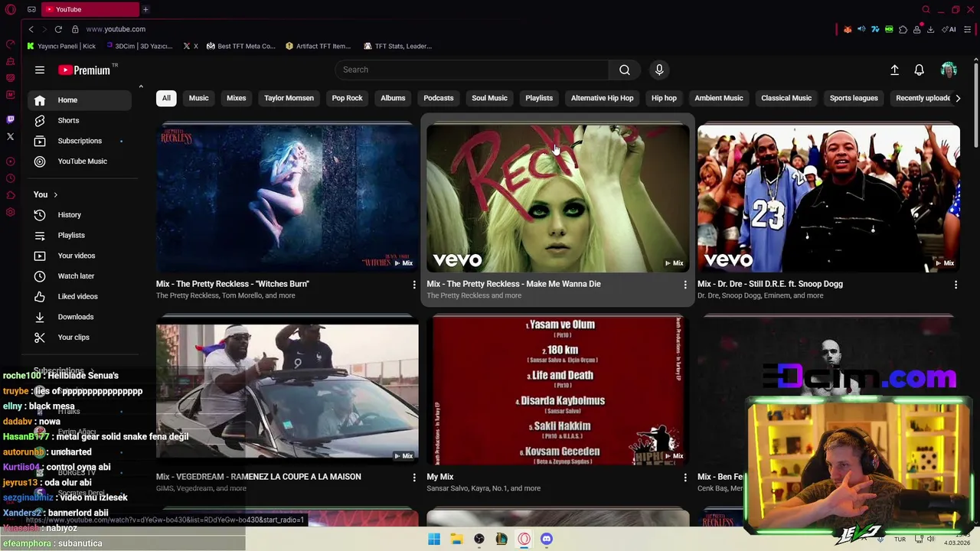The image size is (980, 551).
Task: Open options for Witches Burn mix
Action: 414,285
